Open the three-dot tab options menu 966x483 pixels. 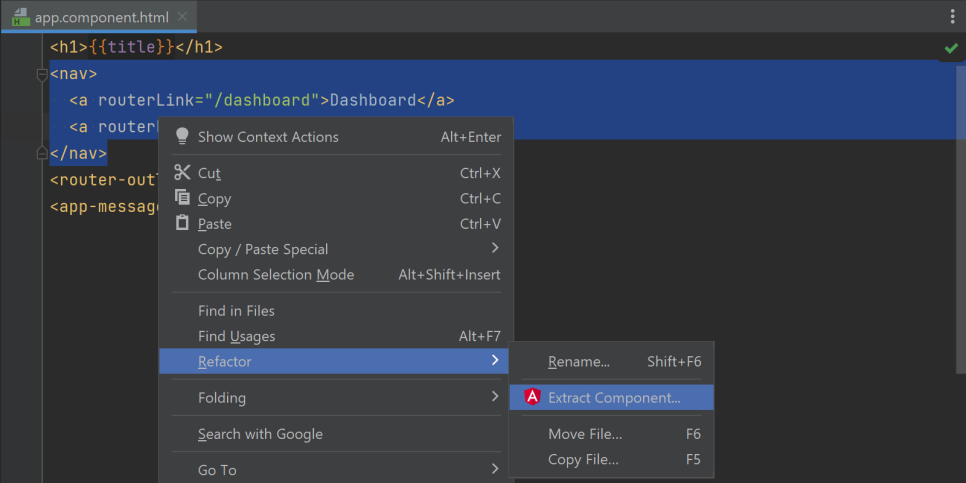click(952, 17)
